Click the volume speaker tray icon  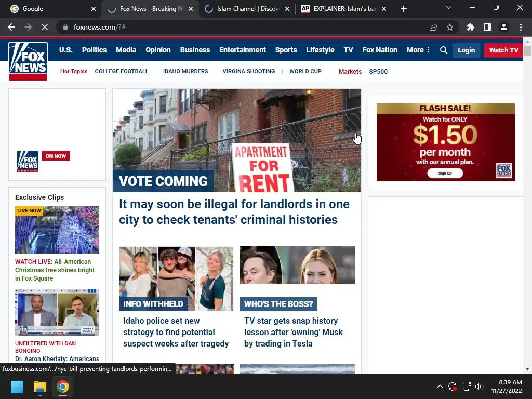tap(478, 387)
